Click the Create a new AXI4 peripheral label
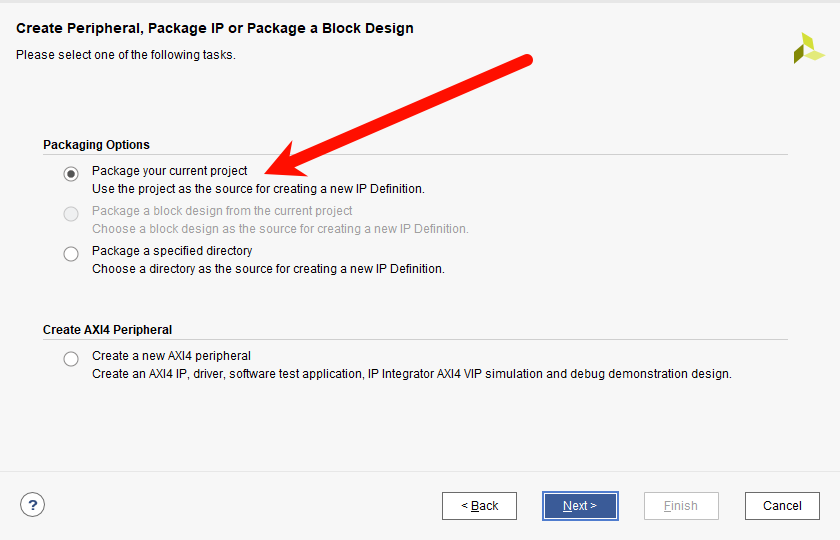The image size is (840, 540). click(171, 356)
